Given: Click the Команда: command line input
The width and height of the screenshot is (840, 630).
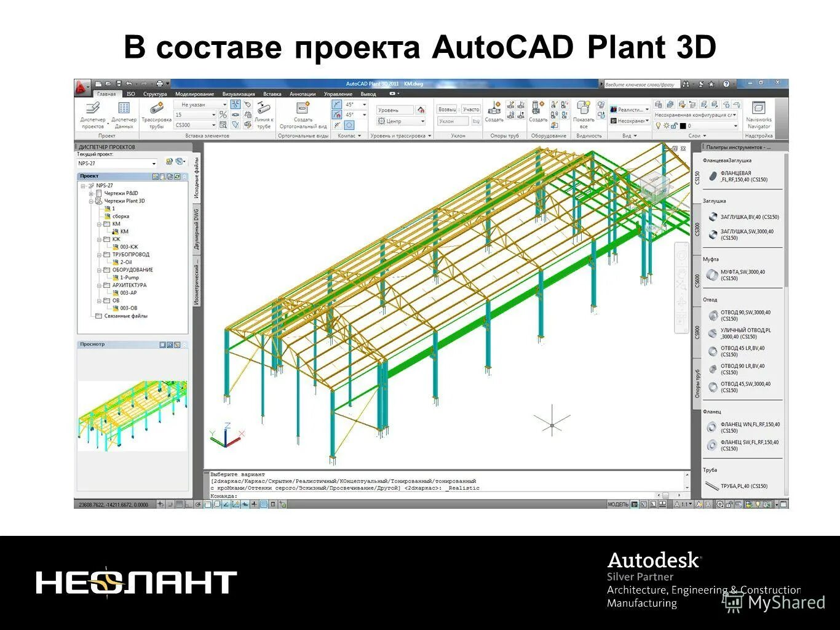Looking at the screenshot, I should [x=430, y=495].
